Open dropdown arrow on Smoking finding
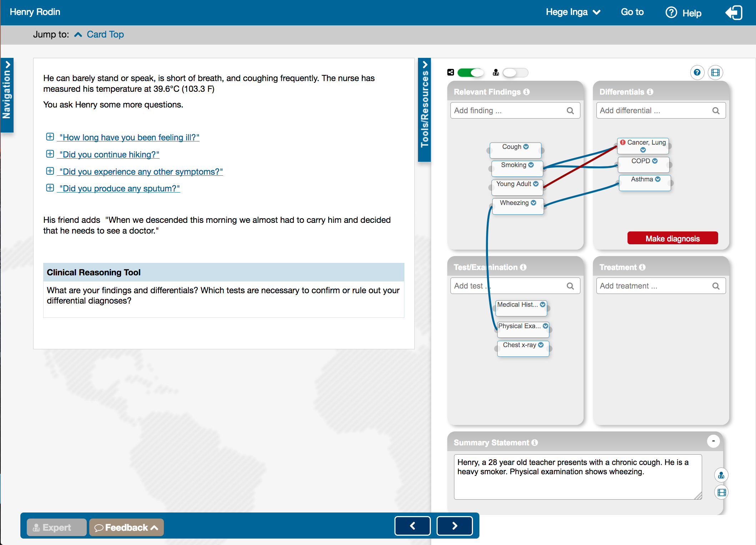The width and height of the screenshot is (756, 545). [x=531, y=165]
